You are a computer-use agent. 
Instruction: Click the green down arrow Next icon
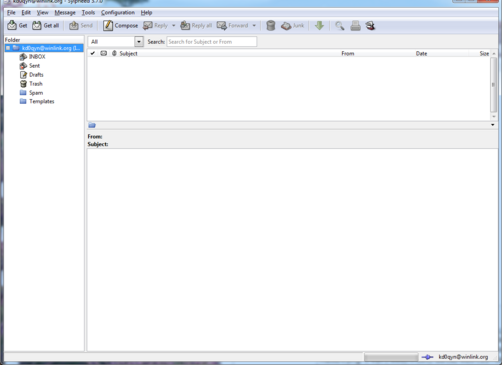(x=319, y=26)
